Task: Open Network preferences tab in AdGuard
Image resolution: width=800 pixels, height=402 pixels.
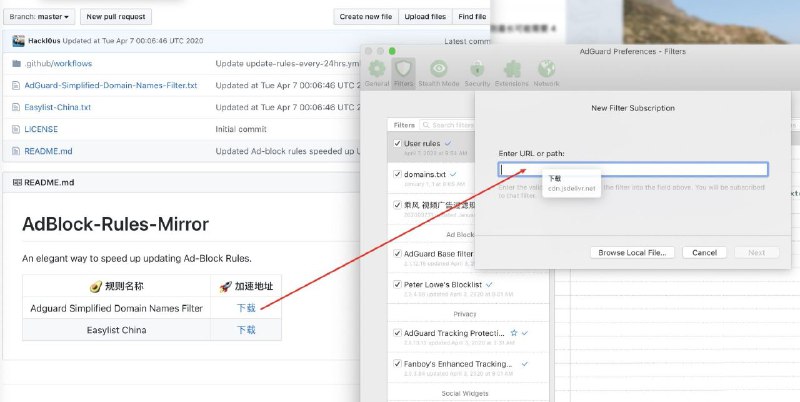Action: (x=546, y=73)
